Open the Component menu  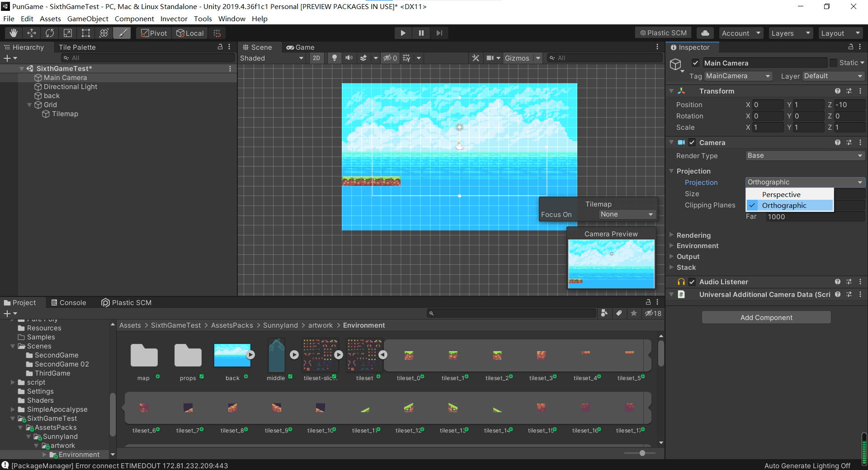pos(134,19)
